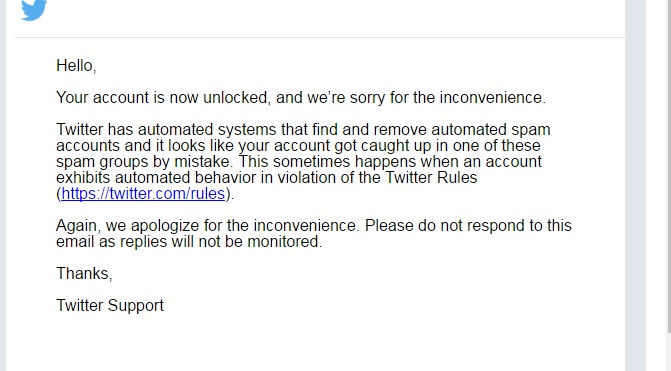Image resolution: width=671 pixels, height=371 pixels.
Task: Click the "spam groups by mistake" line
Action: pyautogui.click(x=299, y=162)
